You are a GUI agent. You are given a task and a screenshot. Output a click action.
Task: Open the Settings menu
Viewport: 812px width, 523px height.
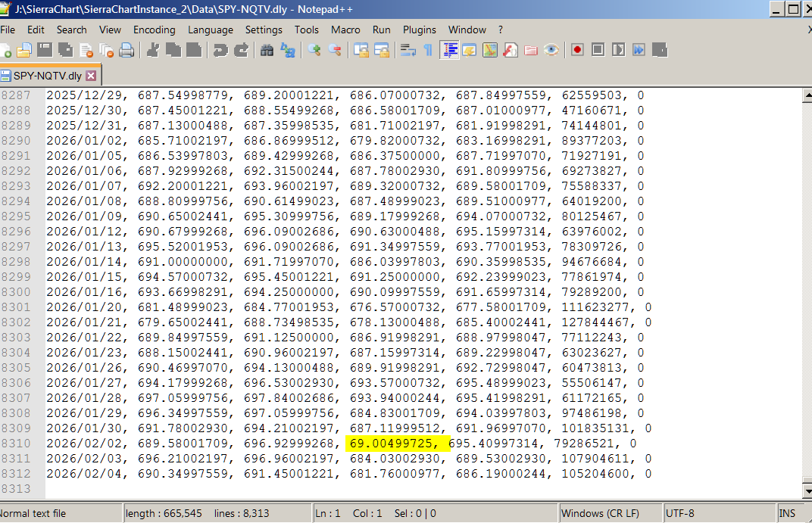tap(264, 30)
